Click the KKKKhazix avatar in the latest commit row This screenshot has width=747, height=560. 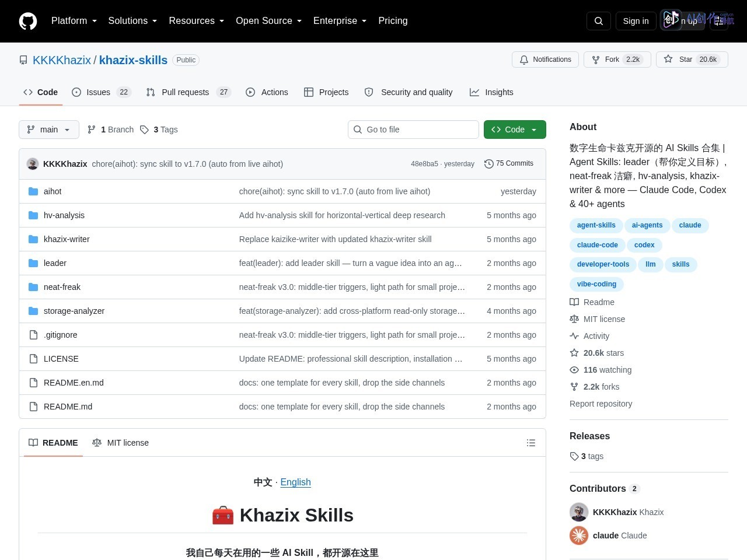(x=33, y=164)
